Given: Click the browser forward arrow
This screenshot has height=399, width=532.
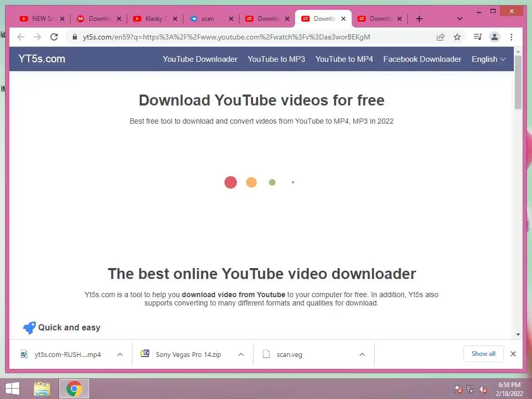Looking at the screenshot, I should point(37,37).
